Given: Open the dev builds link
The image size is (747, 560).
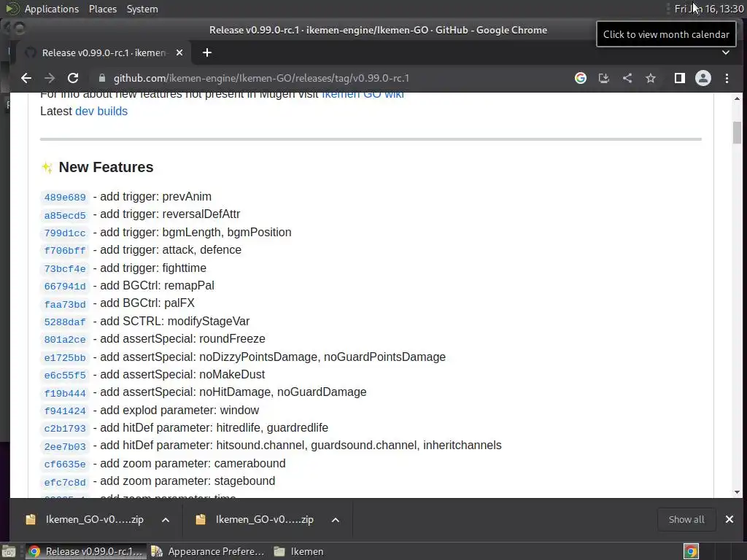Looking at the screenshot, I should pos(101,111).
